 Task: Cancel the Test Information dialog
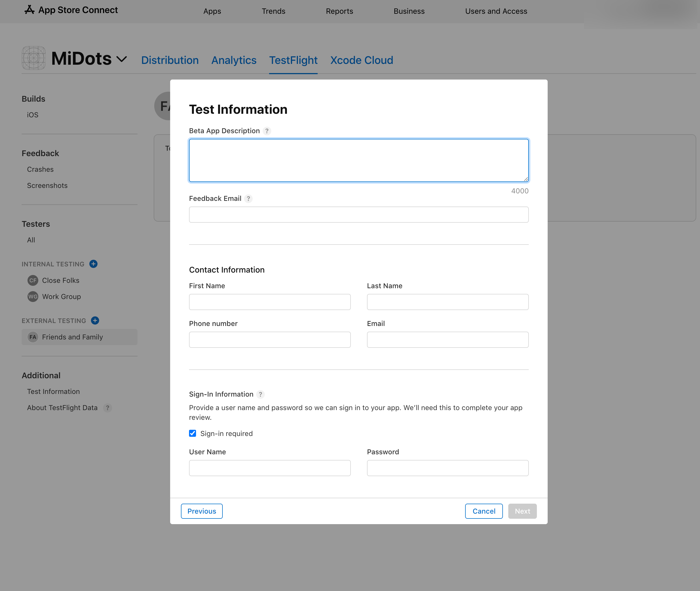(x=484, y=511)
